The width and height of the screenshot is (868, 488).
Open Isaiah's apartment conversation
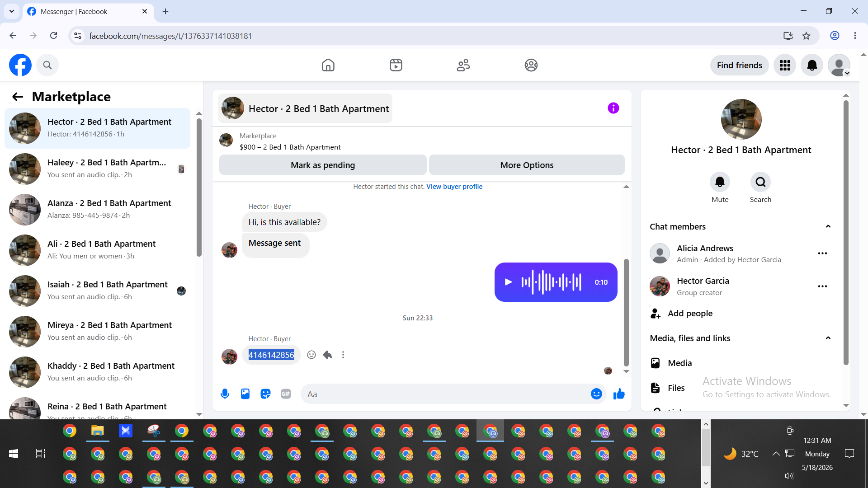coord(97,291)
